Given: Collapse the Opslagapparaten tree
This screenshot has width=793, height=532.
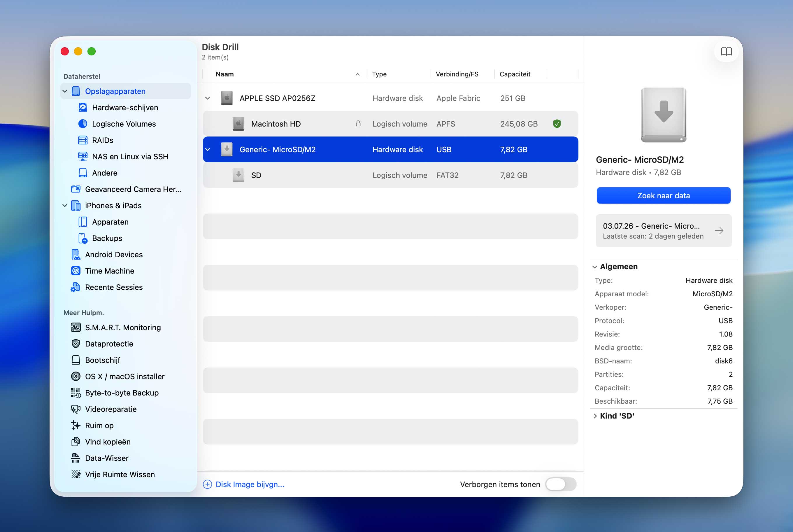Looking at the screenshot, I should point(65,91).
